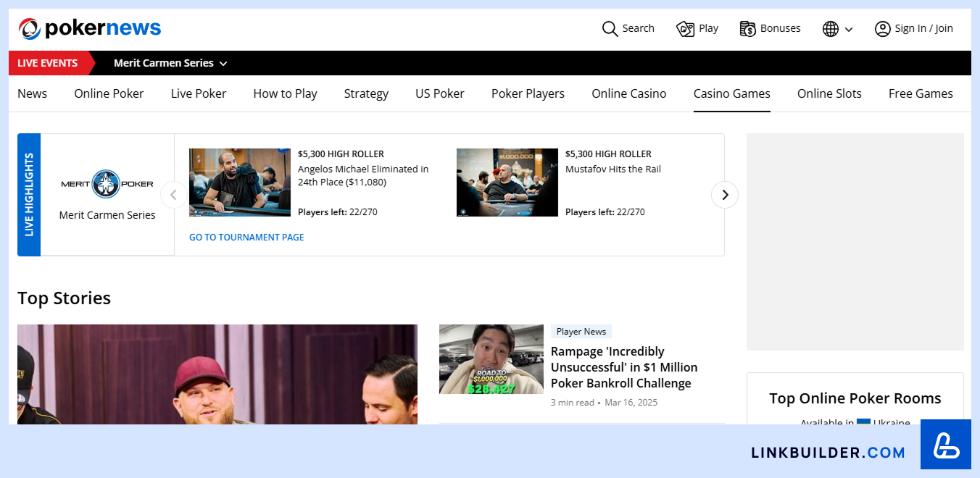Open the Strategy menu item
This screenshot has width=980, height=478.
tap(366, 93)
